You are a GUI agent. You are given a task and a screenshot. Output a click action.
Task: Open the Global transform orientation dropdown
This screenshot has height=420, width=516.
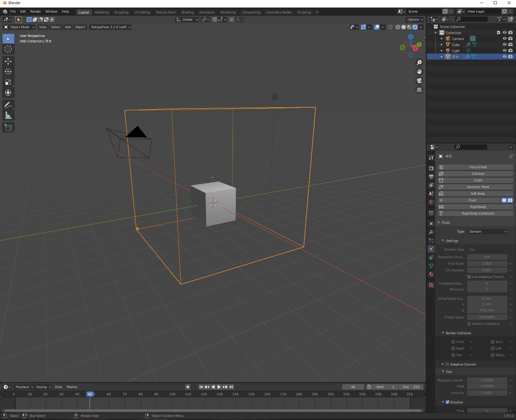tap(187, 20)
